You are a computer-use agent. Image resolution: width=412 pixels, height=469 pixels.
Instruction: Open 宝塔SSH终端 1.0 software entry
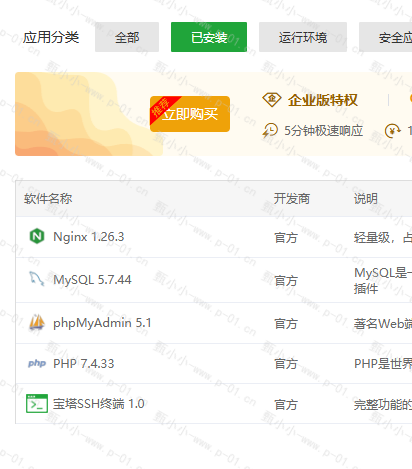99,404
